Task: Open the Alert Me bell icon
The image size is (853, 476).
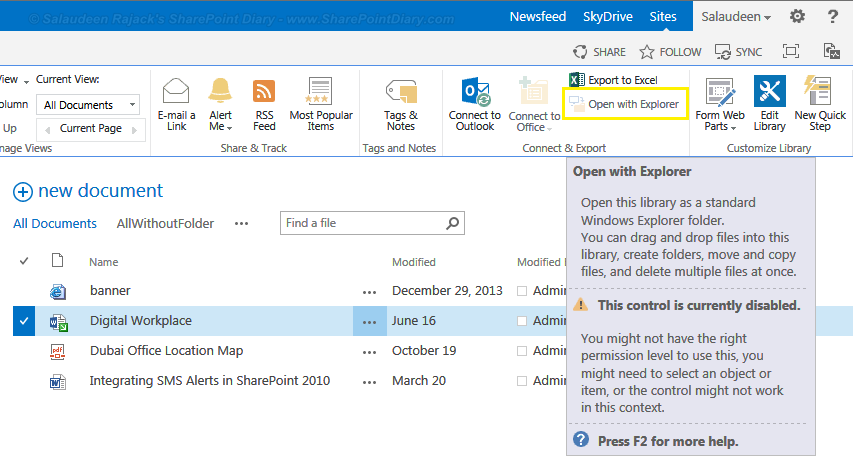Action: tap(220, 90)
